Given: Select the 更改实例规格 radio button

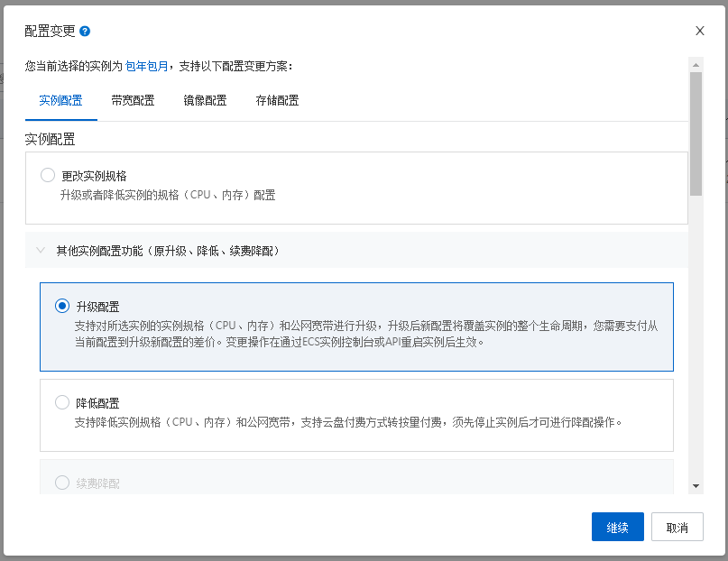Looking at the screenshot, I should pyautogui.click(x=48, y=175).
